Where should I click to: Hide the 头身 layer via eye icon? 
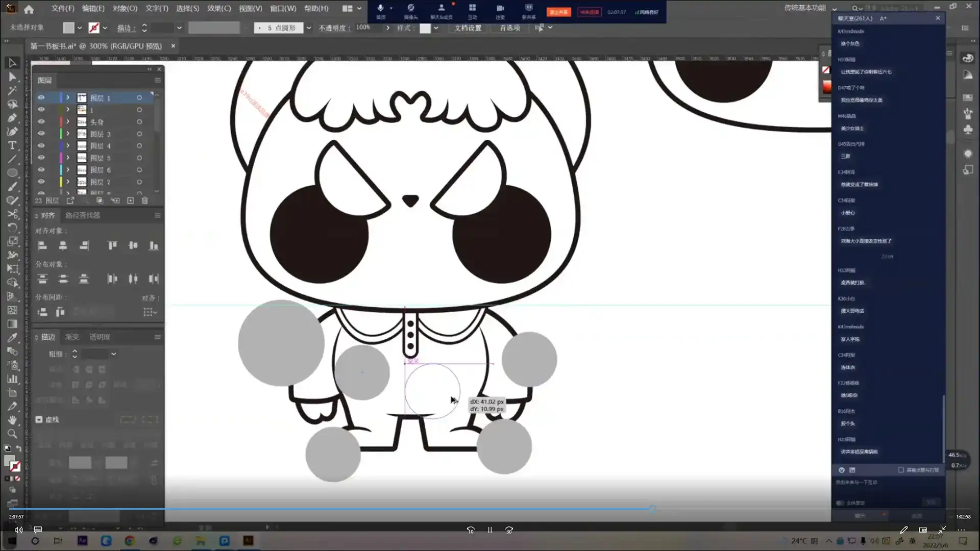tap(41, 122)
